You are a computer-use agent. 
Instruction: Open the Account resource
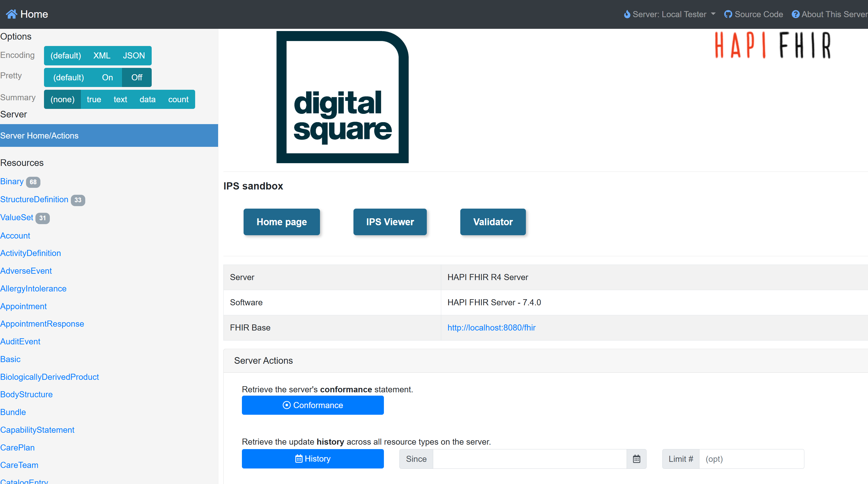15,236
